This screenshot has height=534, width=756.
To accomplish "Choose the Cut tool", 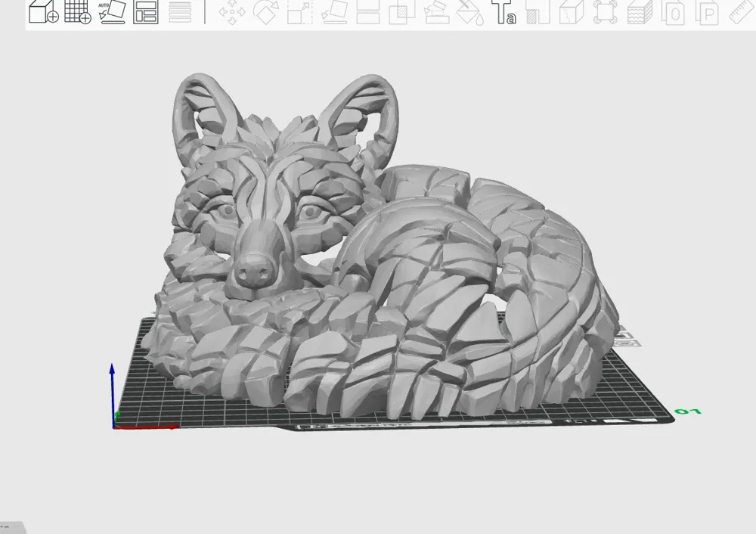I will click(x=368, y=11).
